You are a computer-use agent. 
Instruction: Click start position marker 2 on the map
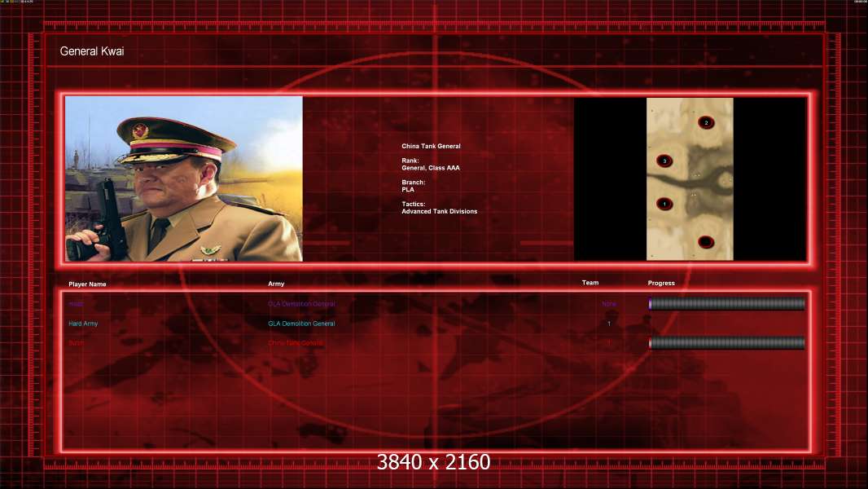[x=706, y=122]
